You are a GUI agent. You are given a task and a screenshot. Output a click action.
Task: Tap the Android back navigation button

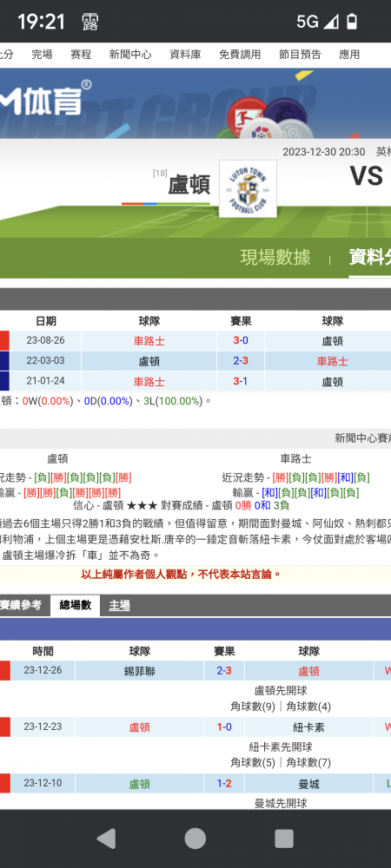coord(106,838)
